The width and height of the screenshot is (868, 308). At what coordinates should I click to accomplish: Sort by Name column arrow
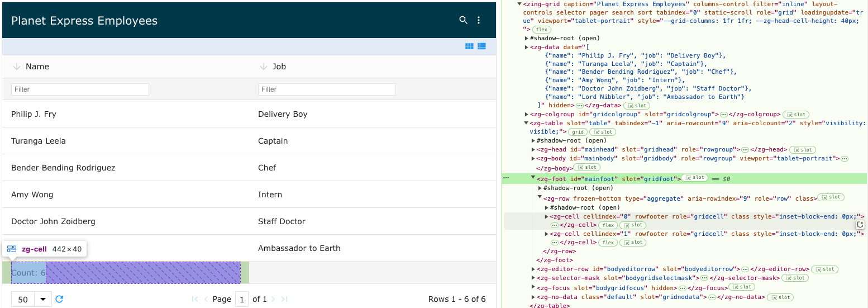[16, 67]
